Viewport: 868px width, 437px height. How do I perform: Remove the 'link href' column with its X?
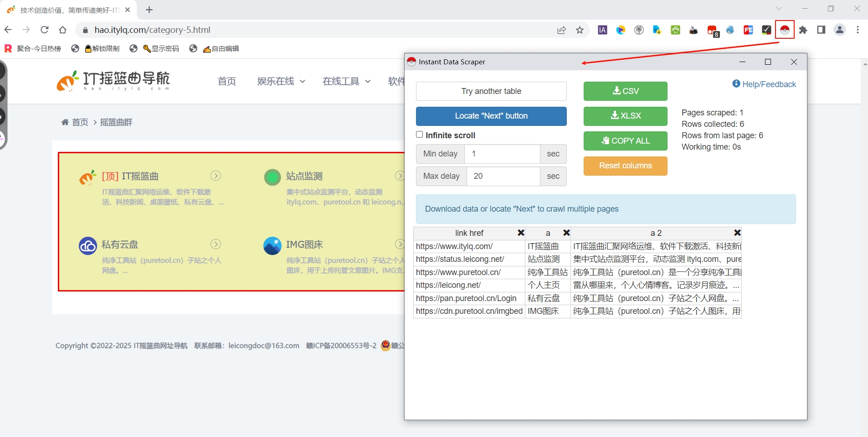[x=520, y=233]
